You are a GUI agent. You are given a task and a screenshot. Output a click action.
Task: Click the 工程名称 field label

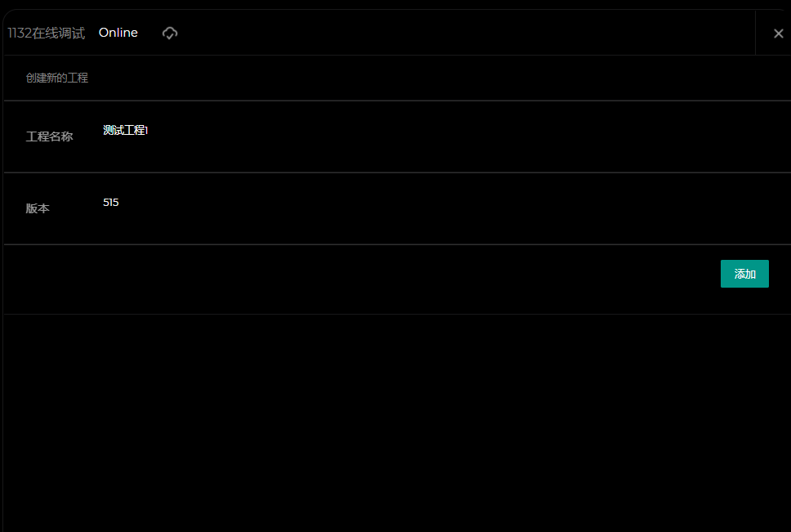point(50,137)
